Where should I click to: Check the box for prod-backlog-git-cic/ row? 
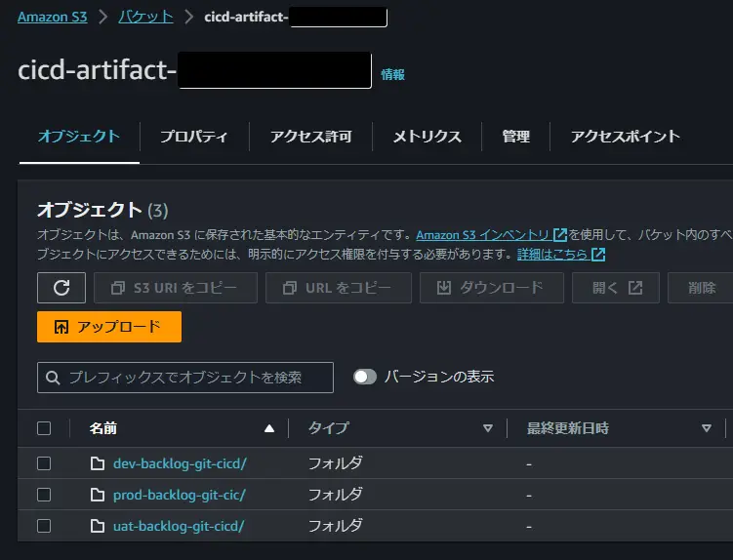44,495
